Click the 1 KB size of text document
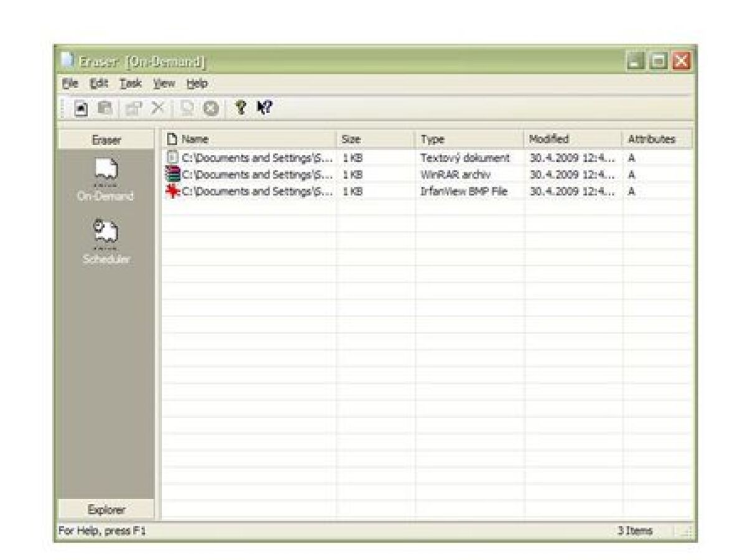Image resolution: width=747 pixels, height=560 pixels. point(352,158)
